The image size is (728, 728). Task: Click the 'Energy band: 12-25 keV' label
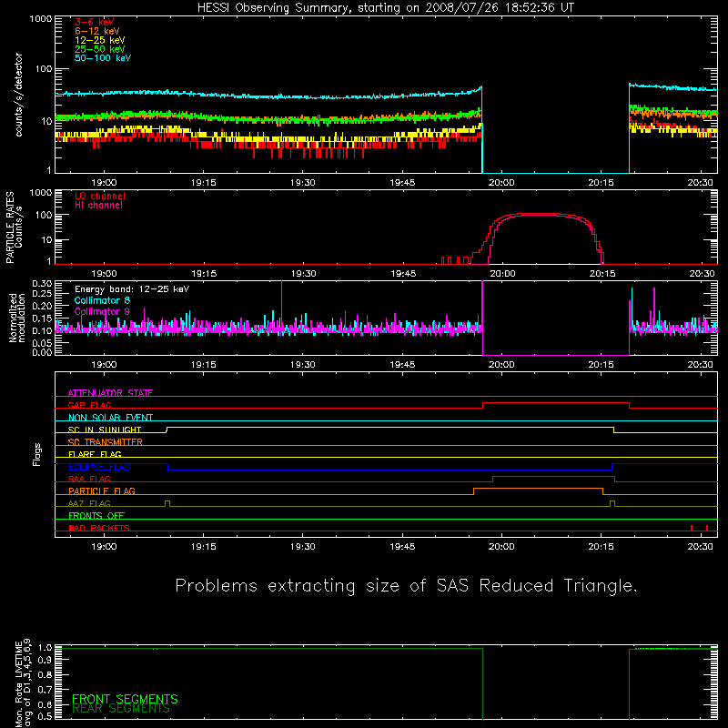click(x=132, y=289)
